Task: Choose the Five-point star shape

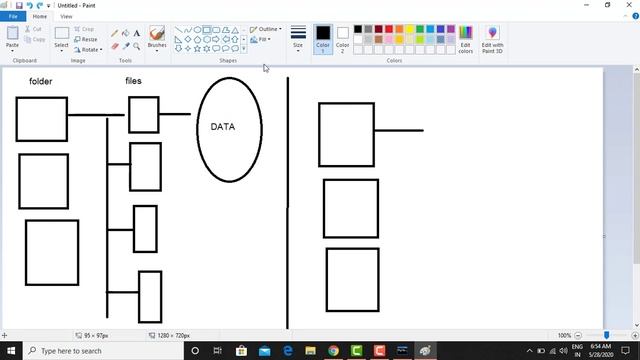Action: pos(197,49)
